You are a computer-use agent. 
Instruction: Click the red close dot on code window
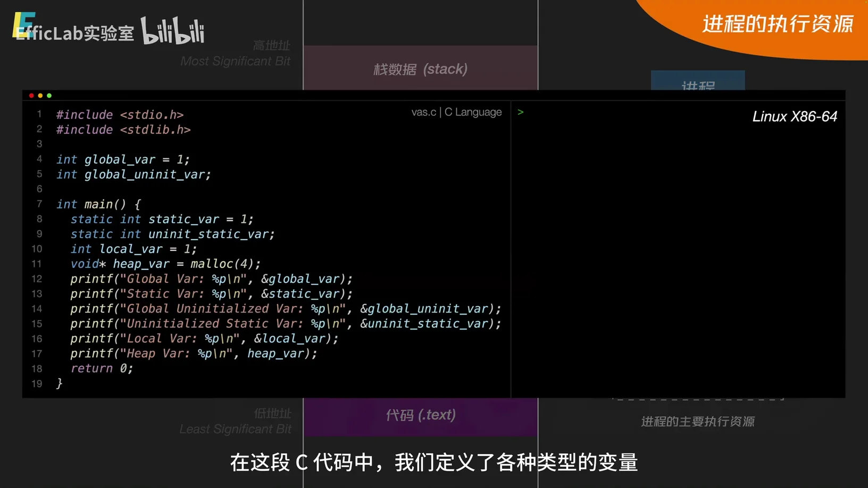point(31,96)
